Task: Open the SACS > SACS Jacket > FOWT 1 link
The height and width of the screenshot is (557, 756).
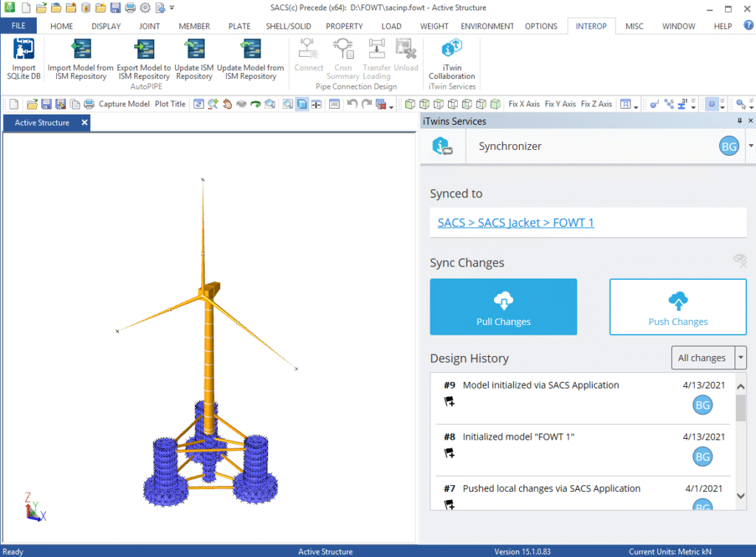Action: (516, 222)
